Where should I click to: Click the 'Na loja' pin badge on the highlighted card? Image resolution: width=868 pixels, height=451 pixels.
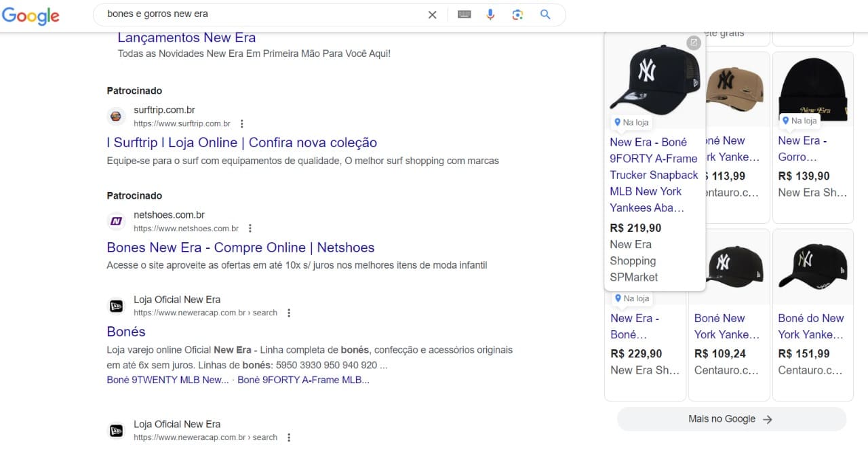pos(631,122)
